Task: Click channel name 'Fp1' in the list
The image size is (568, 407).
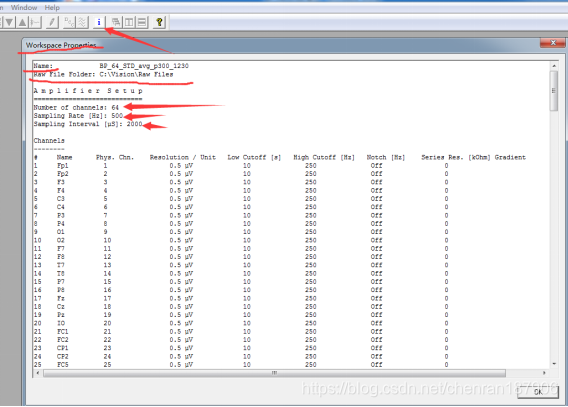Action: click(x=62, y=165)
